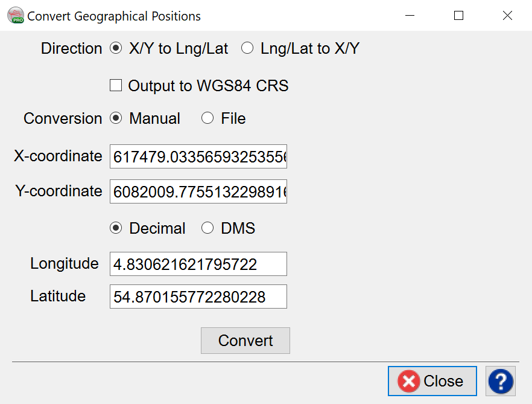The image size is (532, 404).
Task: Focus the Longitude text field
Action: coord(198,264)
